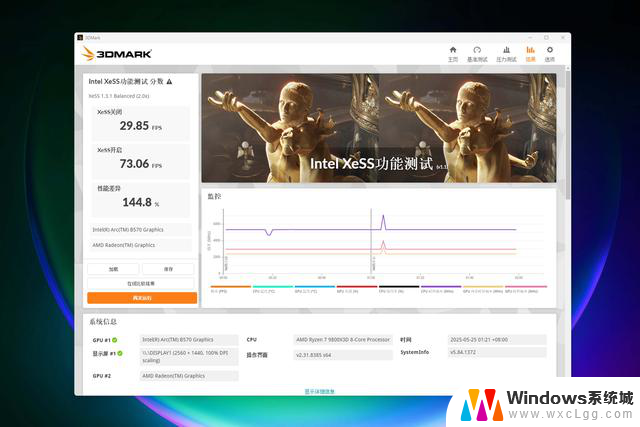This screenshot has width=640, height=427.
Task: Open the Options (选项) gear tab
Action: point(550,54)
